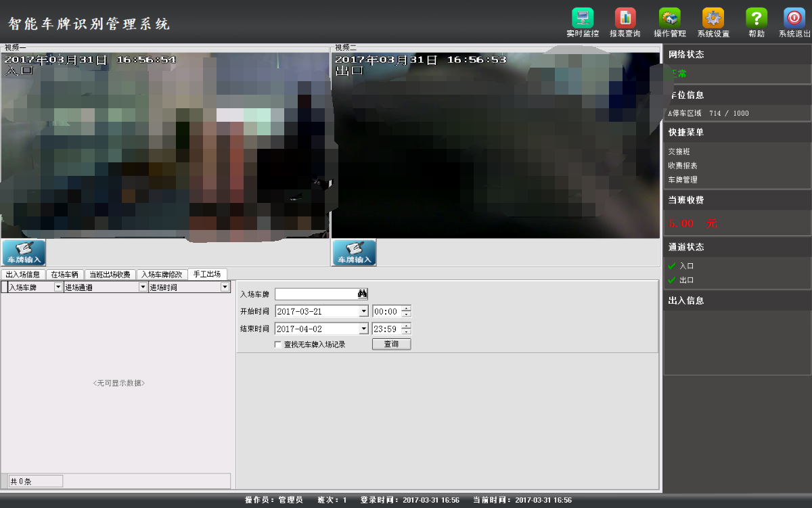Switch to the 入场车牌修改 tab
This screenshot has width=812, height=508.
(162, 275)
